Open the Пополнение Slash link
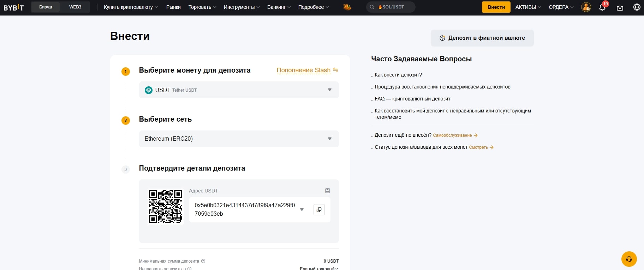 304,70
